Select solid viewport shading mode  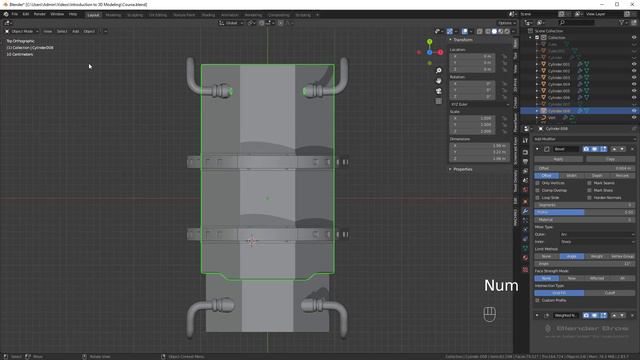(494, 31)
